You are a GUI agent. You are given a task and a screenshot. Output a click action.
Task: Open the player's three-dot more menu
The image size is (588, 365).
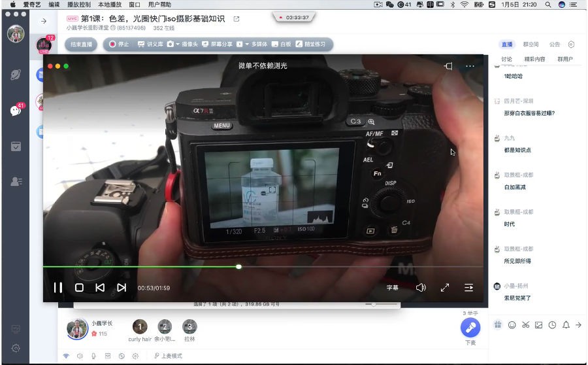[470, 66]
